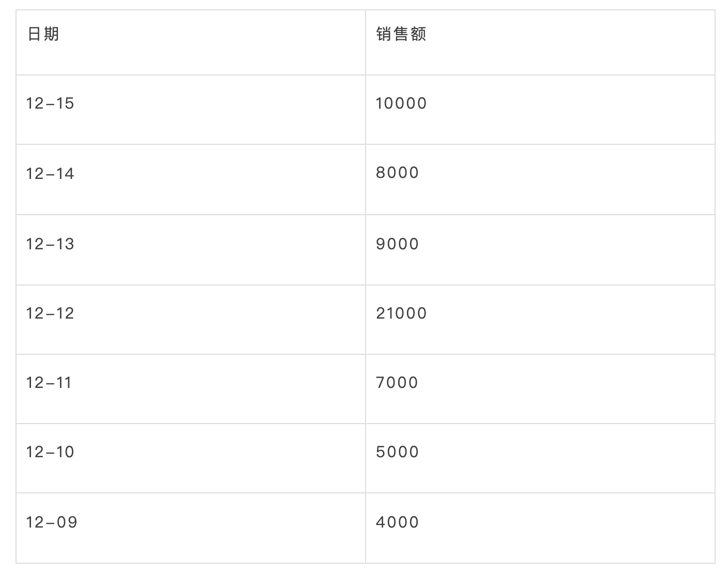
Task: Select the 12-11 date cell
Action: [x=191, y=389]
